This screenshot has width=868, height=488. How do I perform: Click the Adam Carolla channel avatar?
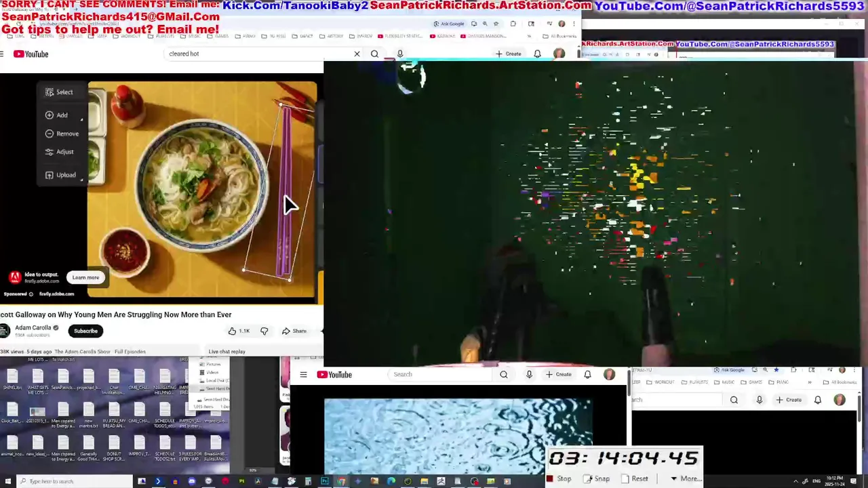pos(5,331)
